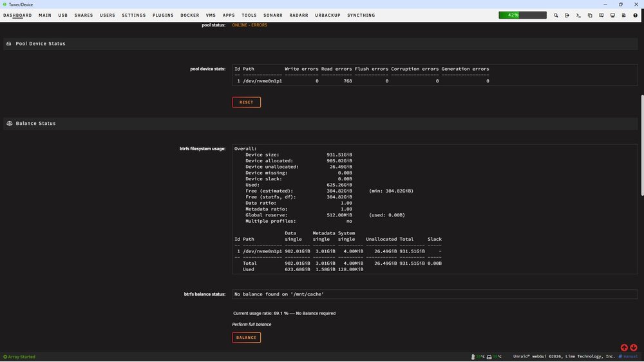Open the manual link in footer
Image resolution: width=644 pixels, height=362 pixels.
[629, 357]
